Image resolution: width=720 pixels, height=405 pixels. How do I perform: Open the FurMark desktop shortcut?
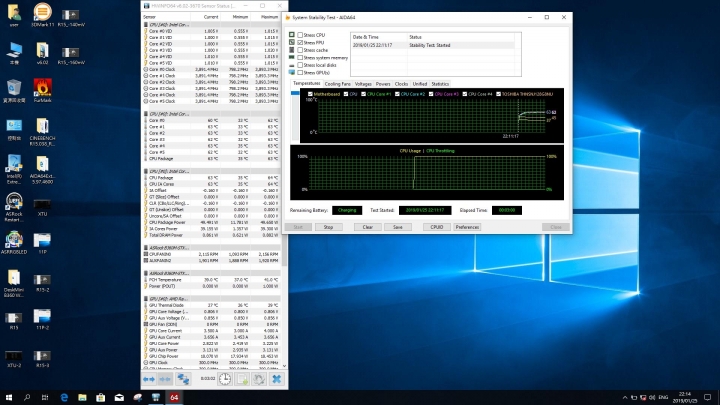click(42, 90)
